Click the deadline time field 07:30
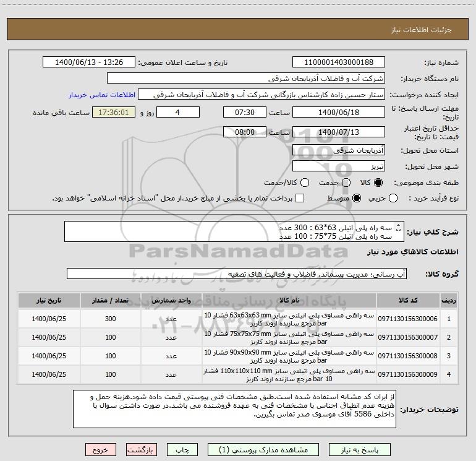The width and height of the screenshot is (476, 461). tap(245, 113)
